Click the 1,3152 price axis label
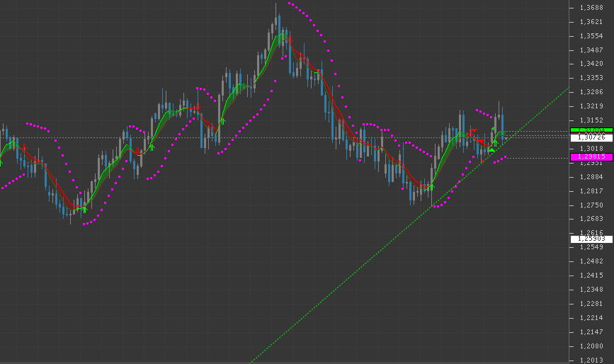This screenshot has height=364, width=614. 591,120
